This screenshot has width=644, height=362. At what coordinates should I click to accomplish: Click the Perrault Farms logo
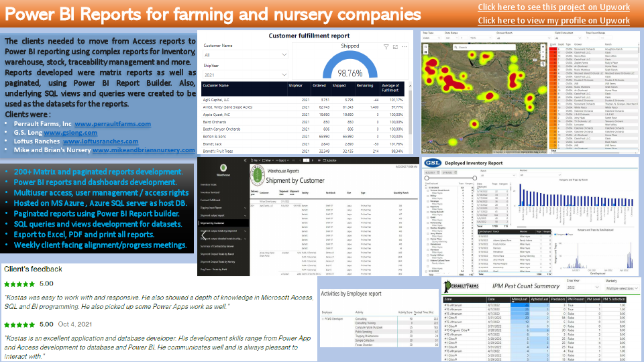(462, 286)
